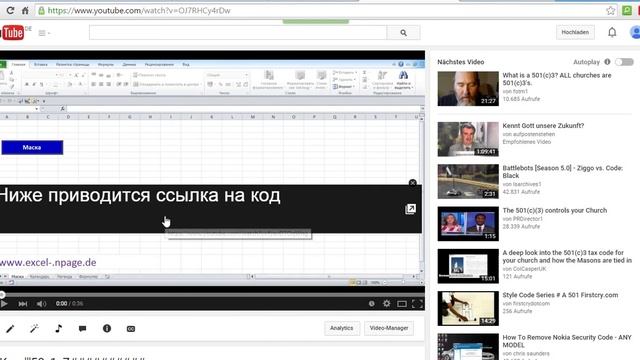The height and width of the screenshot is (360, 640).
Task: Close the annotation overlay with X
Action: tap(413, 183)
